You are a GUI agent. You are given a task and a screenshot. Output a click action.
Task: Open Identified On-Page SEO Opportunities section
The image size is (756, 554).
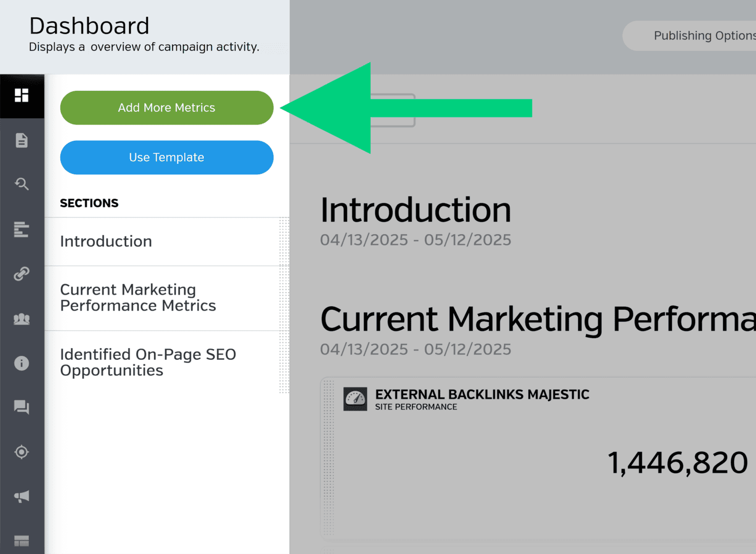pos(148,362)
